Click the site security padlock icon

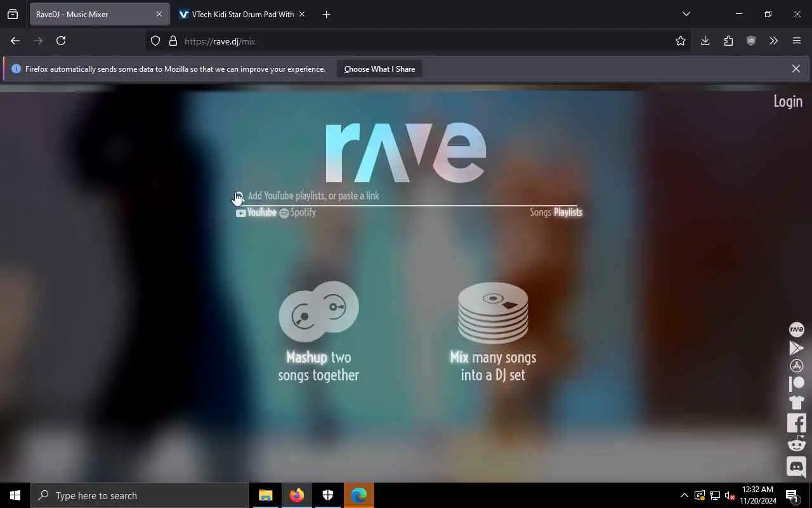173,41
